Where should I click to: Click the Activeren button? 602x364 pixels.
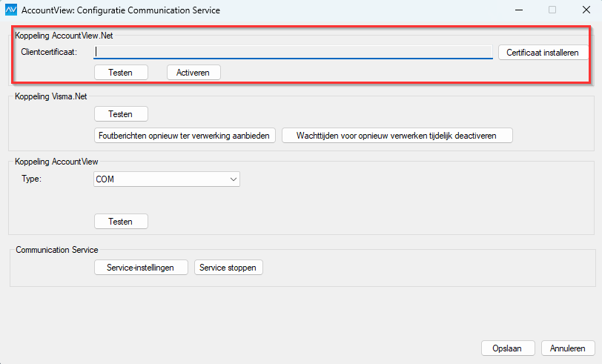coord(193,73)
